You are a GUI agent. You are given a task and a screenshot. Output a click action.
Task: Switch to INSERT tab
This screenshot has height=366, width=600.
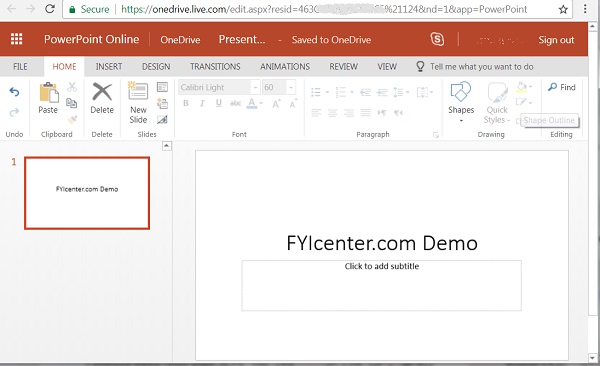109,67
